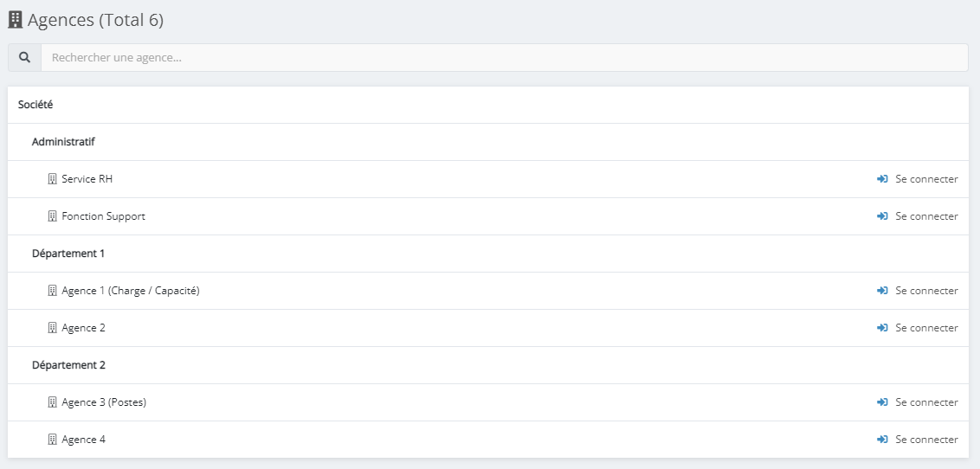This screenshot has width=980, height=469.
Task: Click the search magnifier icon
Action: (x=25, y=58)
